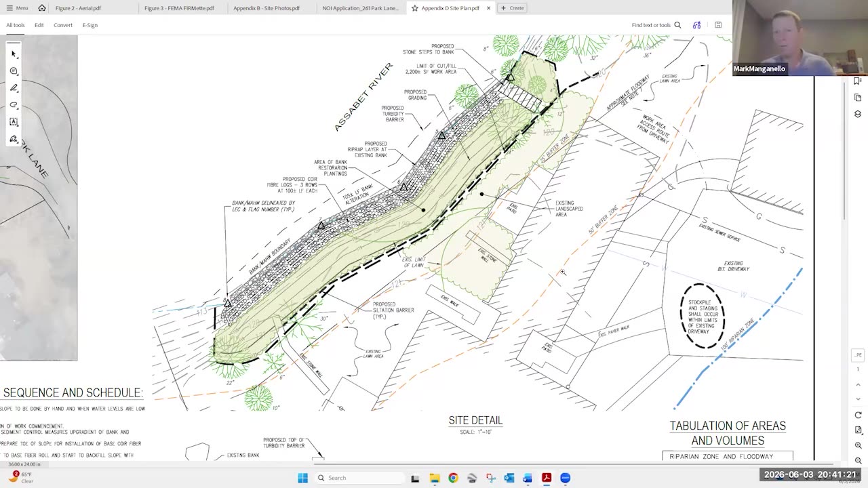
Task: Launch Google Chrome from the taskbar
Action: click(453, 478)
